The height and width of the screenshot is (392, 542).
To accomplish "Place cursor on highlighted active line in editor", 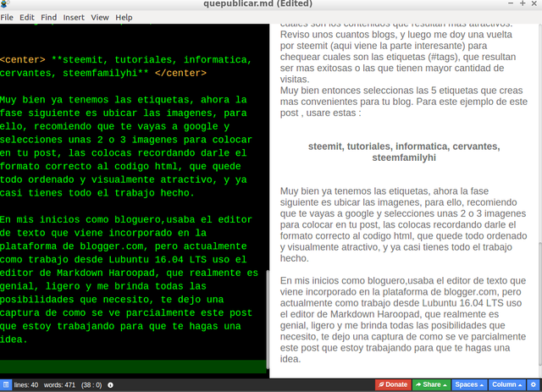I will pyautogui.click(x=133, y=366).
